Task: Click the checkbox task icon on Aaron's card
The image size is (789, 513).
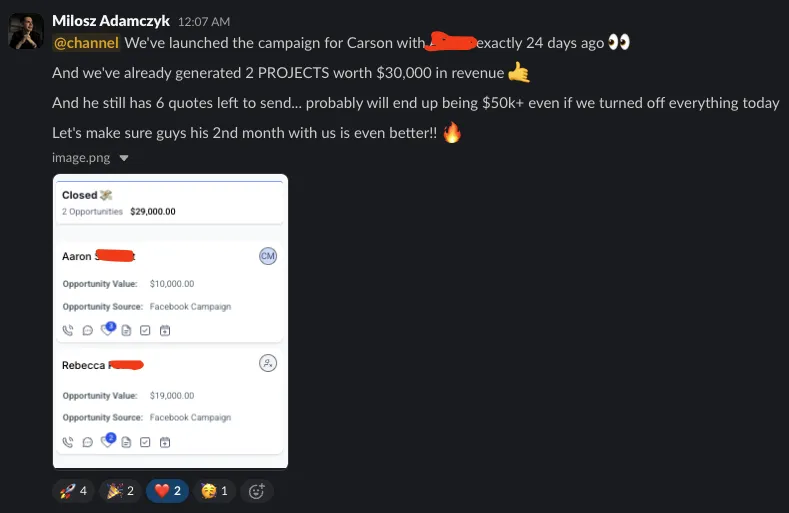Action: (x=145, y=331)
